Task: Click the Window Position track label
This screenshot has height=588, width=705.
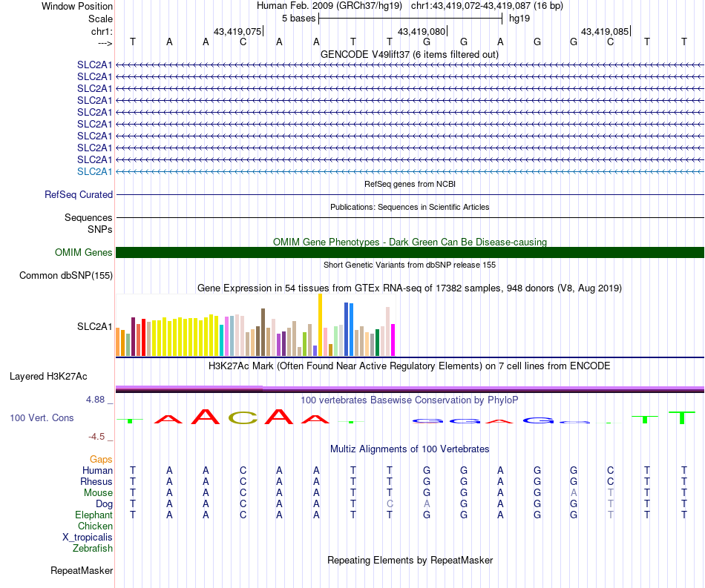Action: pos(77,6)
